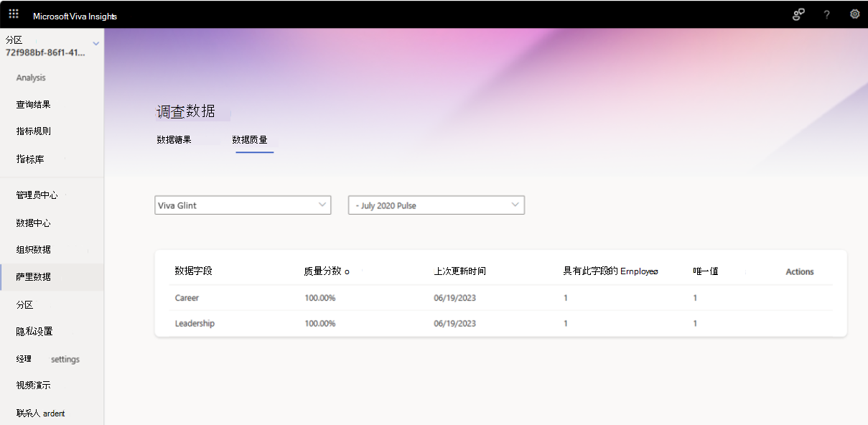
Task: Switch to the 数据糖果 tab
Action: coord(173,139)
